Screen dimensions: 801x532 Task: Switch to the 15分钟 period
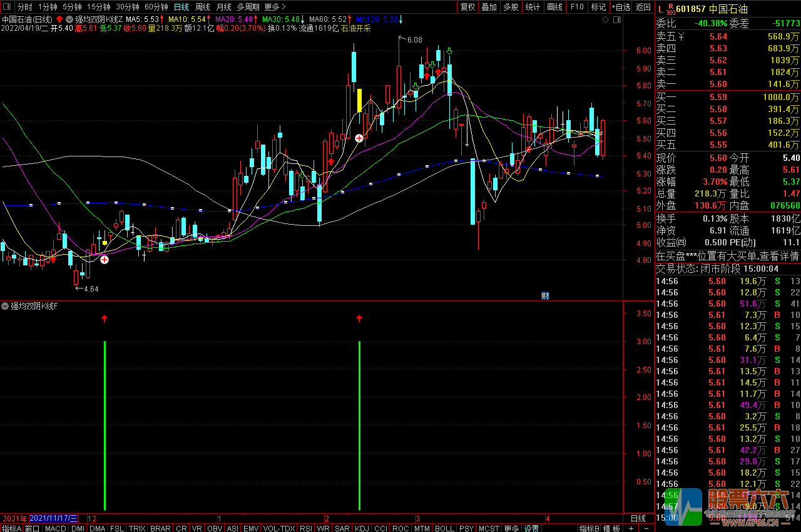[99, 7]
